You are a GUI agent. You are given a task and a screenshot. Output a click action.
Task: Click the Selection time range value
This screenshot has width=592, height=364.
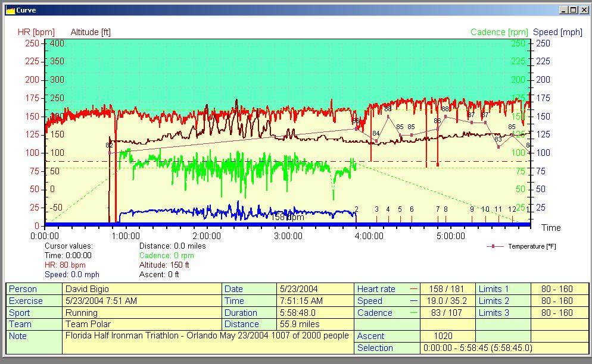pos(477,348)
